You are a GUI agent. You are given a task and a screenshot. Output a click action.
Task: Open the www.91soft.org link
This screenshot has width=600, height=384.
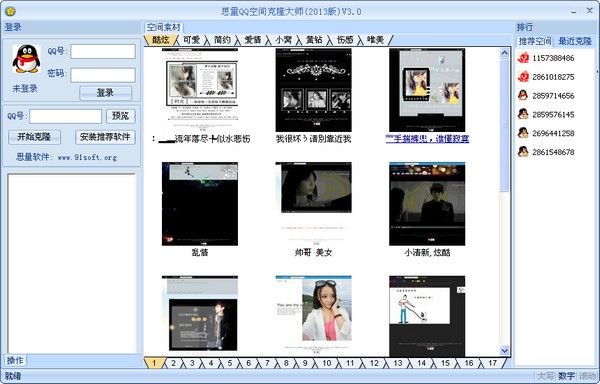(87, 157)
